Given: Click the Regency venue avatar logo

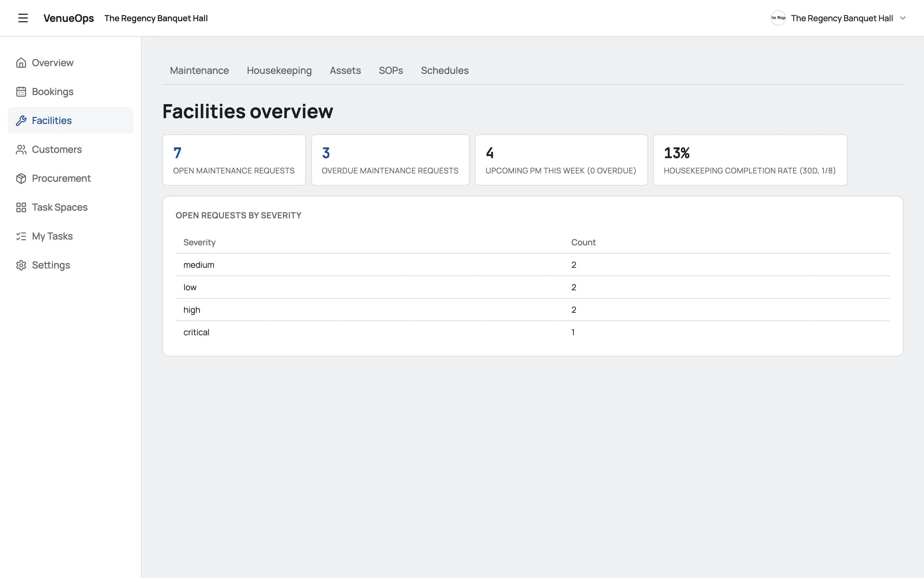Looking at the screenshot, I should pyautogui.click(x=778, y=18).
